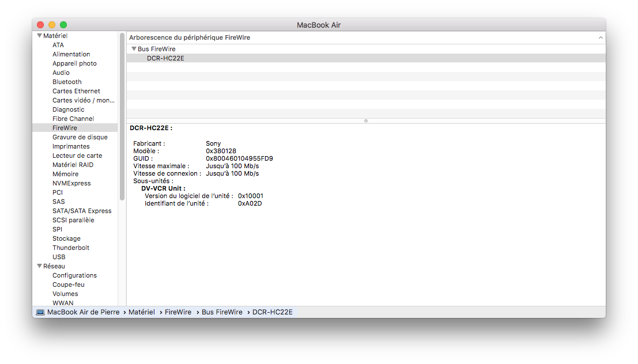The height and width of the screenshot is (364, 638).
Task: Click FireWire in the path bar
Action: pos(178,312)
